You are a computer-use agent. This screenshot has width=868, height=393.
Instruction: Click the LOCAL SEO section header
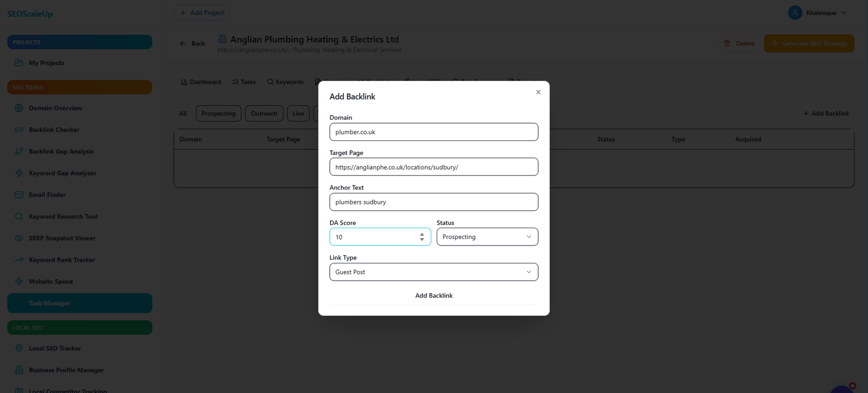click(79, 327)
